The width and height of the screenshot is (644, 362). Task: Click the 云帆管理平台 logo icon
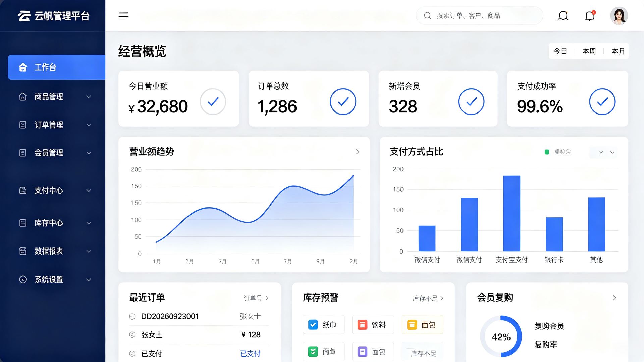tap(24, 16)
